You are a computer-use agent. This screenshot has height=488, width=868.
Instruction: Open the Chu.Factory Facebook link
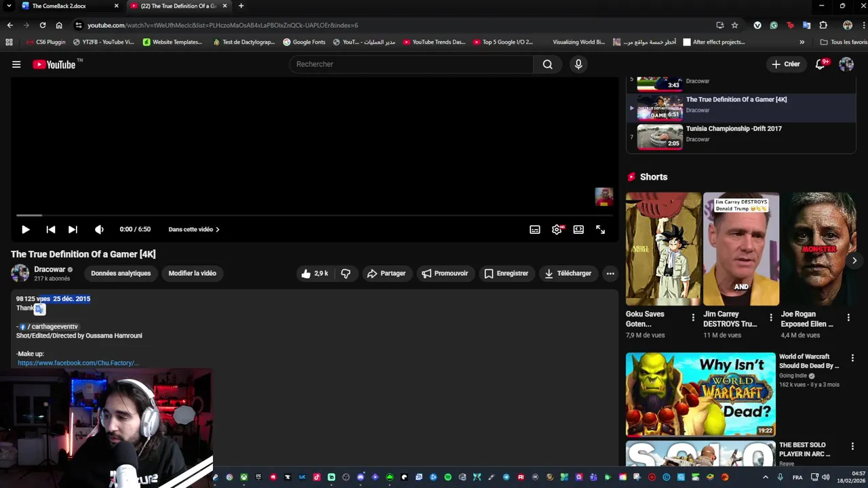pyautogui.click(x=78, y=363)
